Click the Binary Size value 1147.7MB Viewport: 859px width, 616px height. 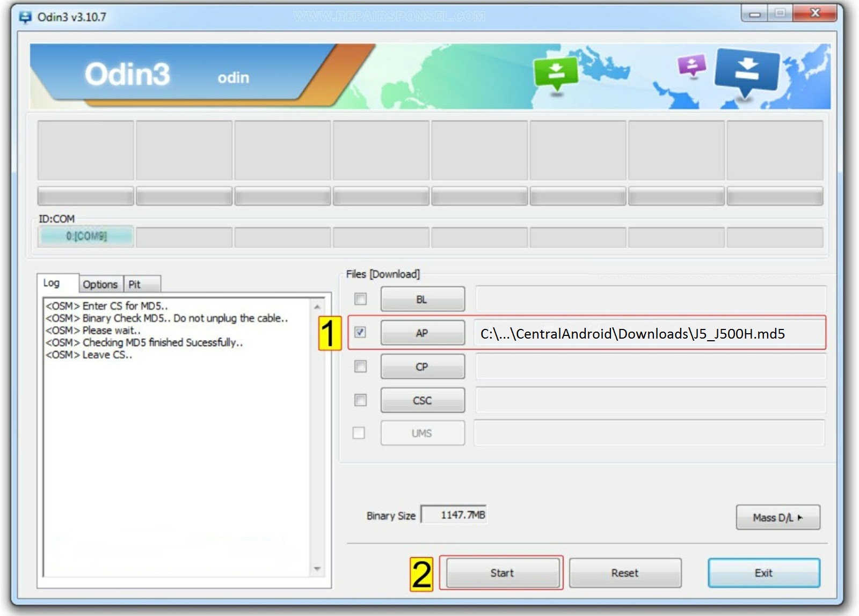[454, 515]
